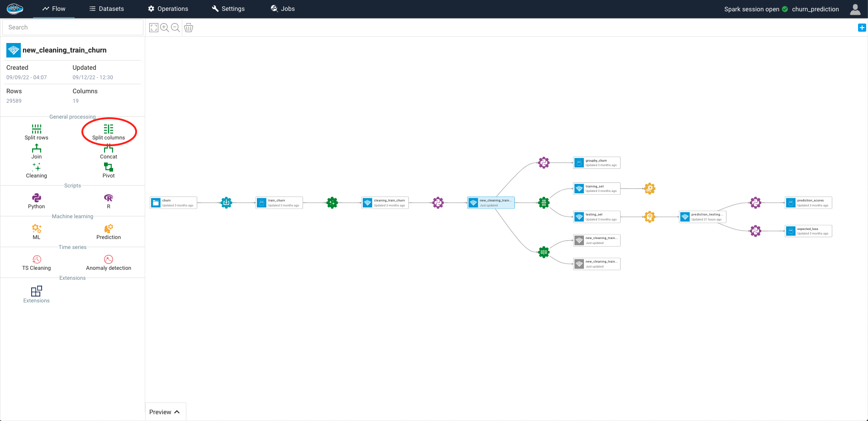Viewport: 868px width, 421px height.
Task: Select the churn dataset node
Action: pos(173,202)
